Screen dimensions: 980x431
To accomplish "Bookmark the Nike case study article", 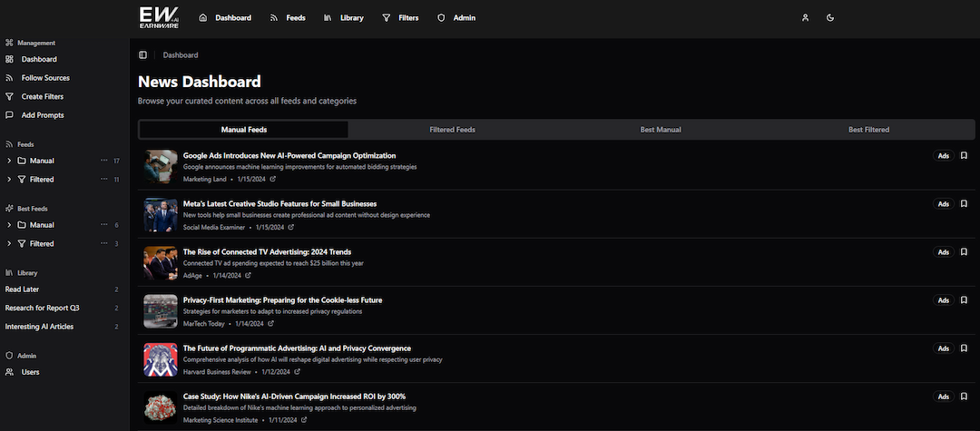I will (x=964, y=396).
